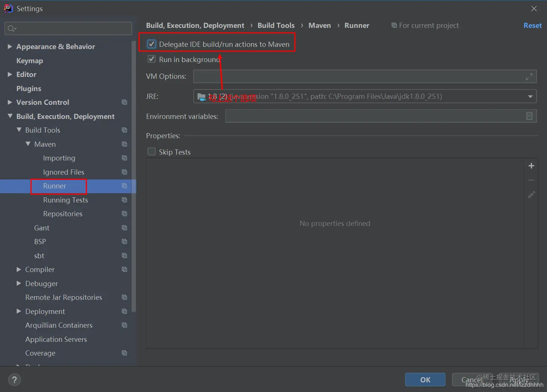Click the project-level icon beside Runner
Image resolution: width=547 pixels, height=392 pixels.
(124, 186)
